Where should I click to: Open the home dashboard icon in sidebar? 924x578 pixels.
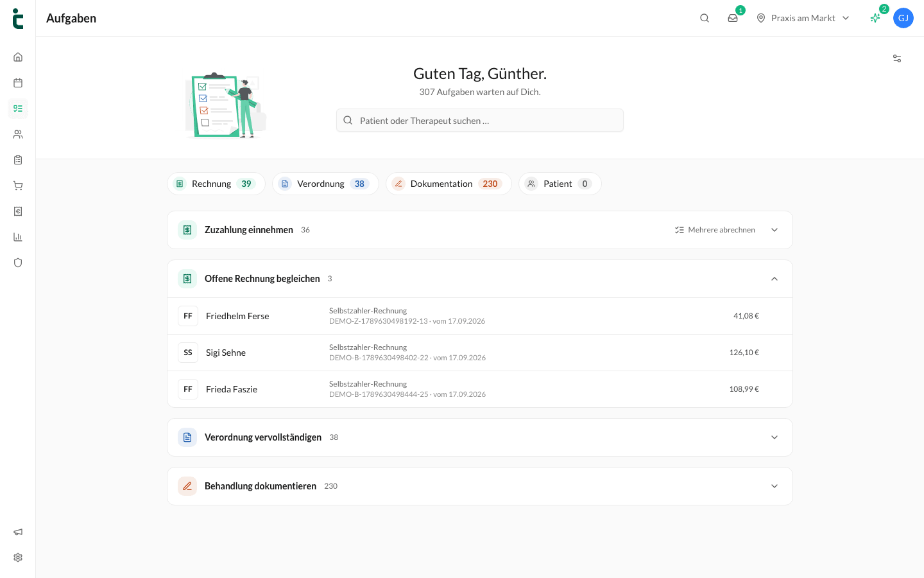(x=18, y=57)
